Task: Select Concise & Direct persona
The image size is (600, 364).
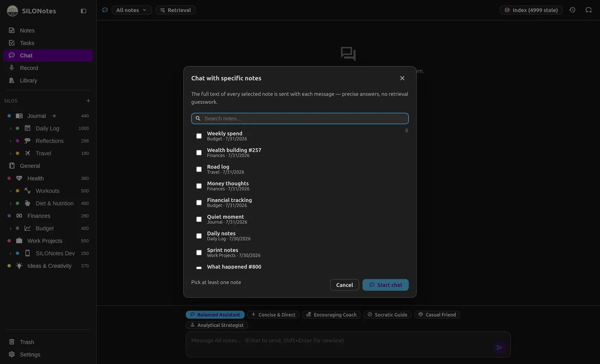Action: click(x=273, y=315)
